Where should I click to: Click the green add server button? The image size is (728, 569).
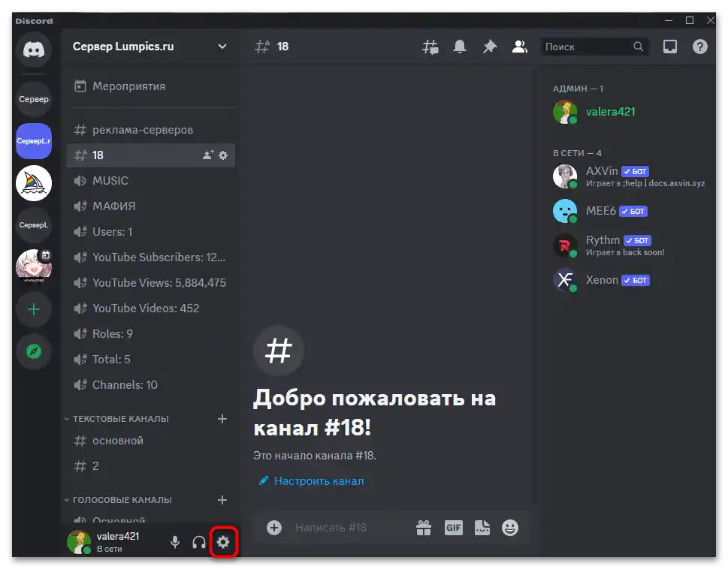point(33,309)
